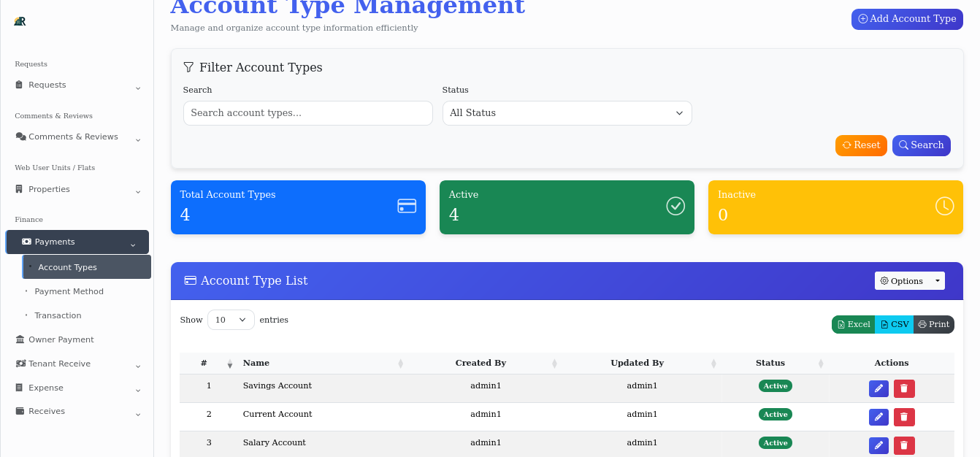
Task: Click the CSV export button
Action: pyautogui.click(x=894, y=324)
